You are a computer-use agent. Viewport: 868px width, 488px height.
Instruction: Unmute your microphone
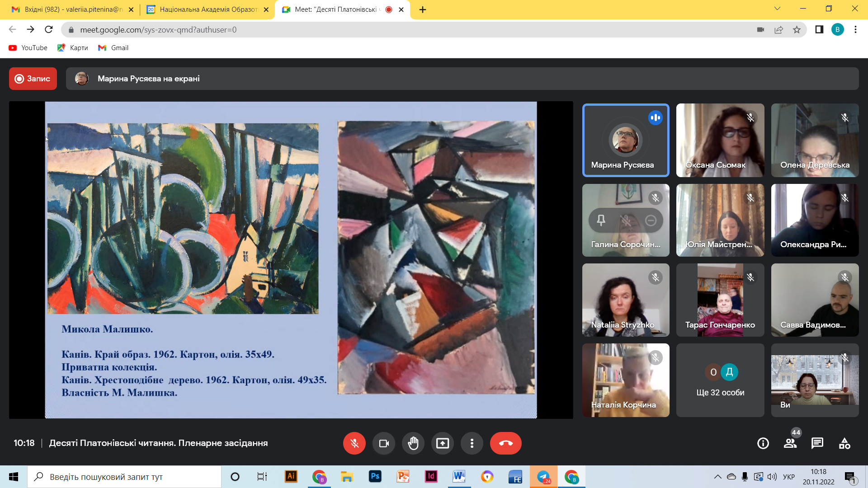click(x=354, y=443)
